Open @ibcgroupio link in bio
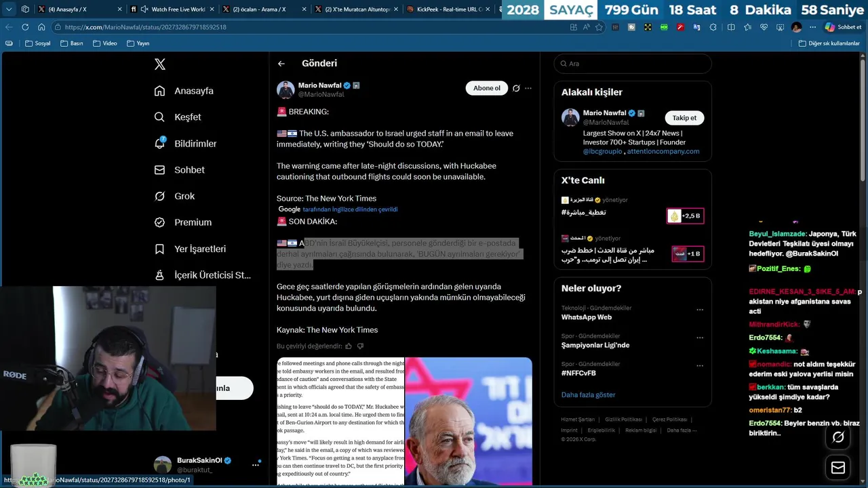The image size is (868, 488). [602, 152]
